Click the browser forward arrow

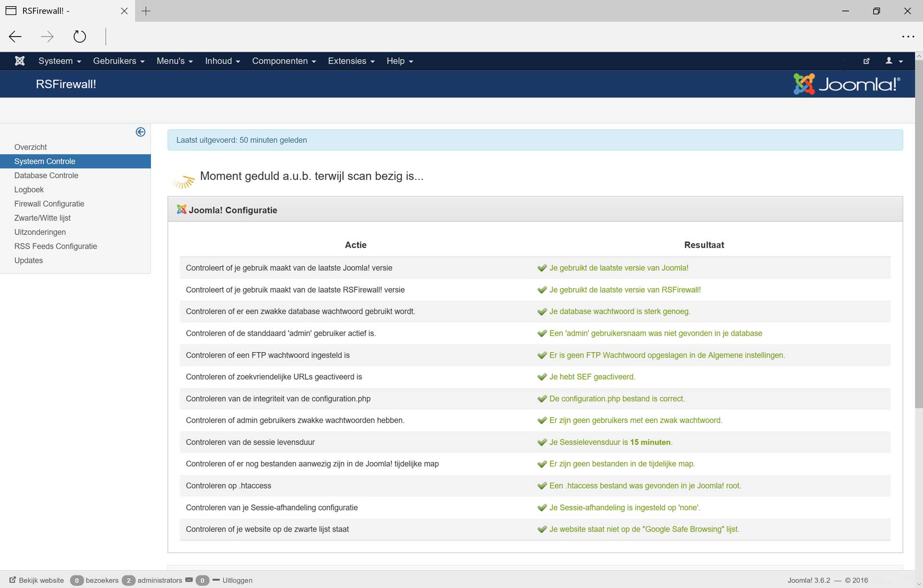[47, 37]
